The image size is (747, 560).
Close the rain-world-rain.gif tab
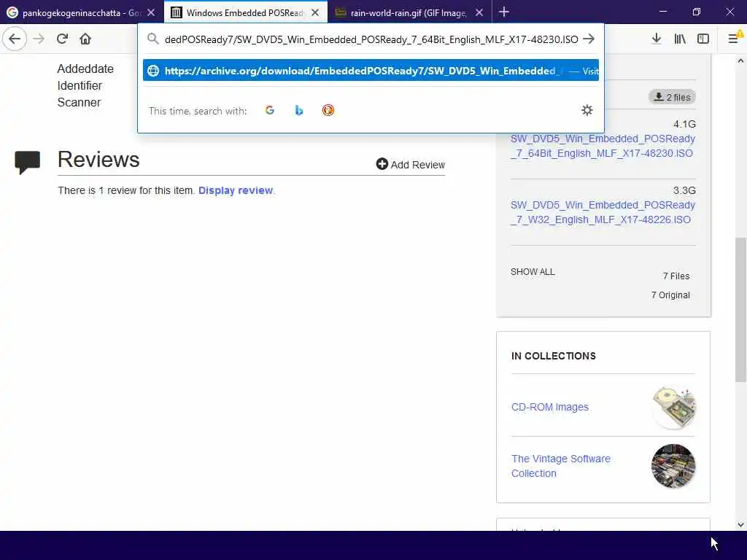click(479, 12)
